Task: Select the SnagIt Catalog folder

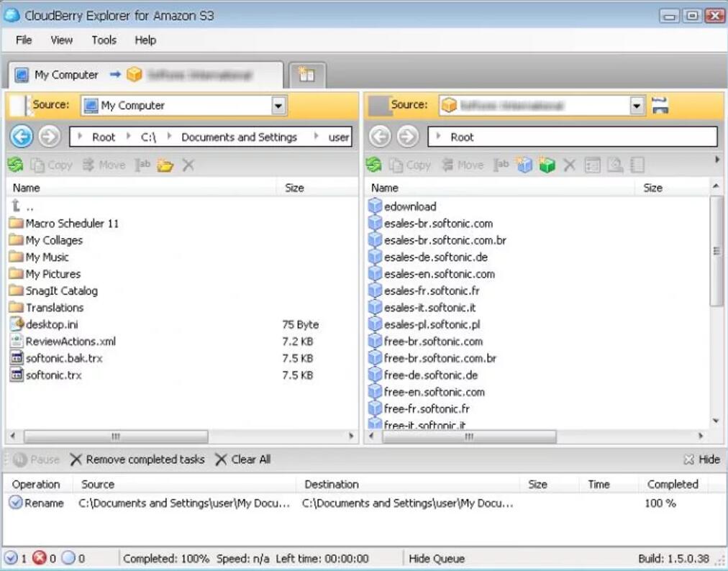Action: (61, 291)
